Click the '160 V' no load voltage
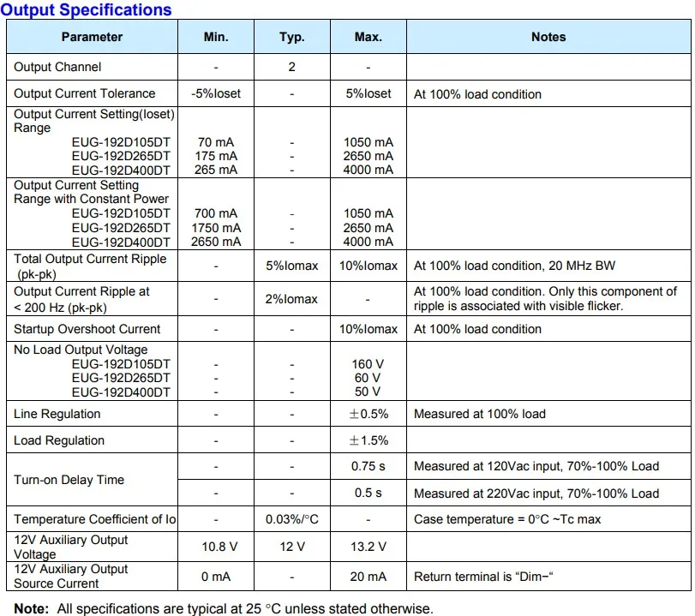 coord(368,364)
